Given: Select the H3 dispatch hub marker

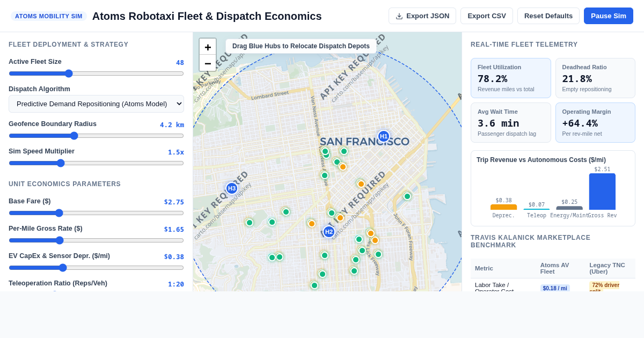Looking at the screenshot, I should pyautogui.click(x=232, y=188).
